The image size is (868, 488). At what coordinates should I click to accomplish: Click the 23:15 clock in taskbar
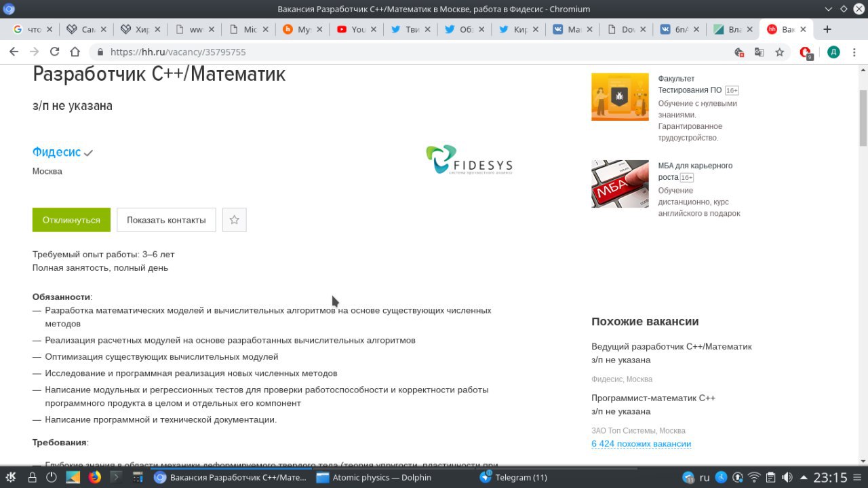point(831,478)
